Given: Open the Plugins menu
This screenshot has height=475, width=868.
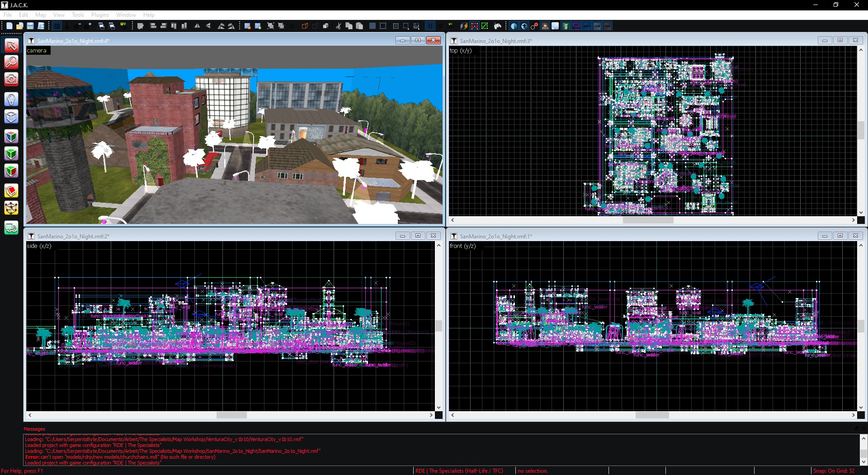Looking at the screenshot, I should pyautogui.click(x=100, y=15).
